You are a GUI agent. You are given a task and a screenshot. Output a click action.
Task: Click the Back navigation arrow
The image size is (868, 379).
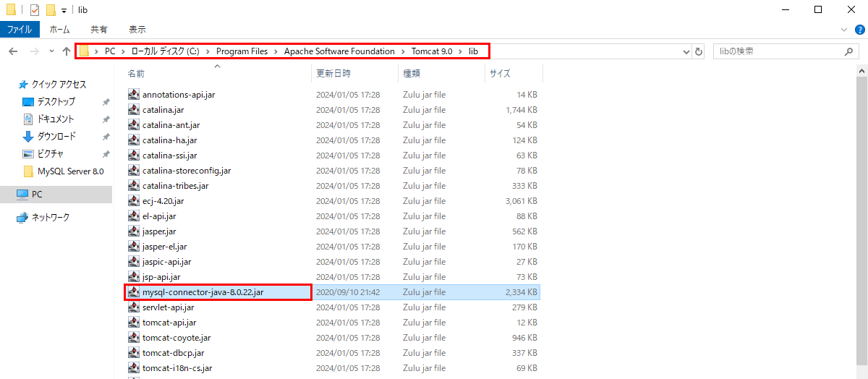pos(13,51)
